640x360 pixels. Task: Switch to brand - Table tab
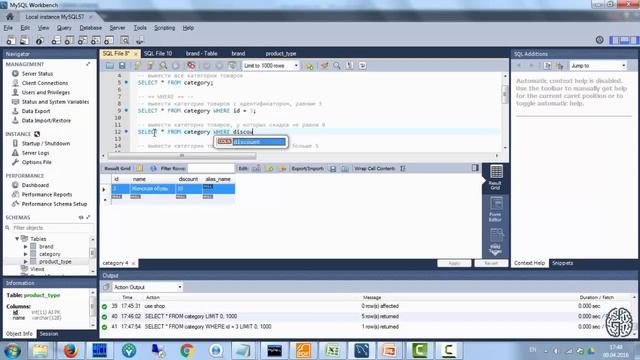pyautogui.click(x=202, y=53)
